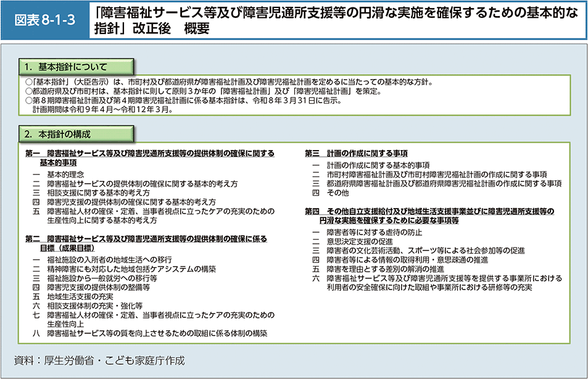Viewport: 588px width, 379px height.
Task: Click heading line 目標(成果目標)
Action: [x=67, y=248]
